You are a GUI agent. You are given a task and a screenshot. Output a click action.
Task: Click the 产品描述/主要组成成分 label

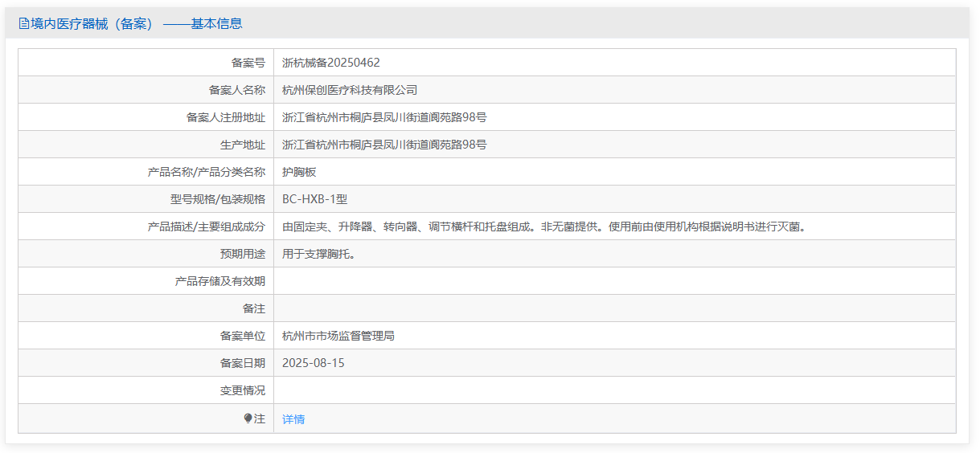(x=207, y=226)
